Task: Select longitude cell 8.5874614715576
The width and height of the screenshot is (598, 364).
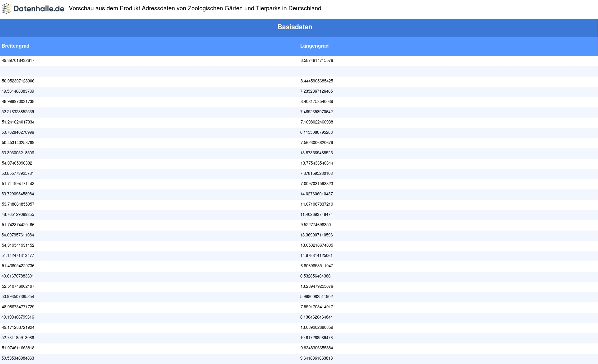Action: tap(316, 61)
